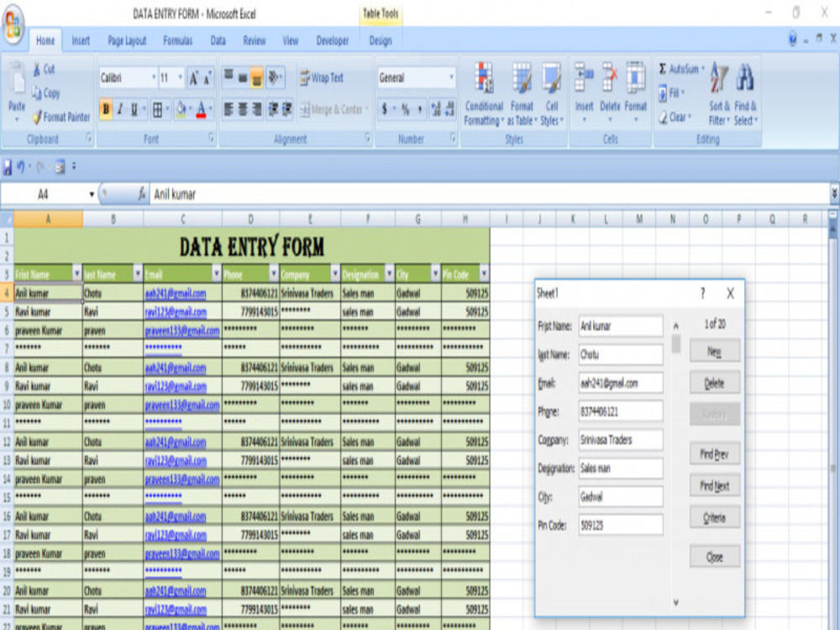Image resolution: width=840 pixels, height=630 pixels.
Task: Click the Borders icon
Action: (158, 110)
